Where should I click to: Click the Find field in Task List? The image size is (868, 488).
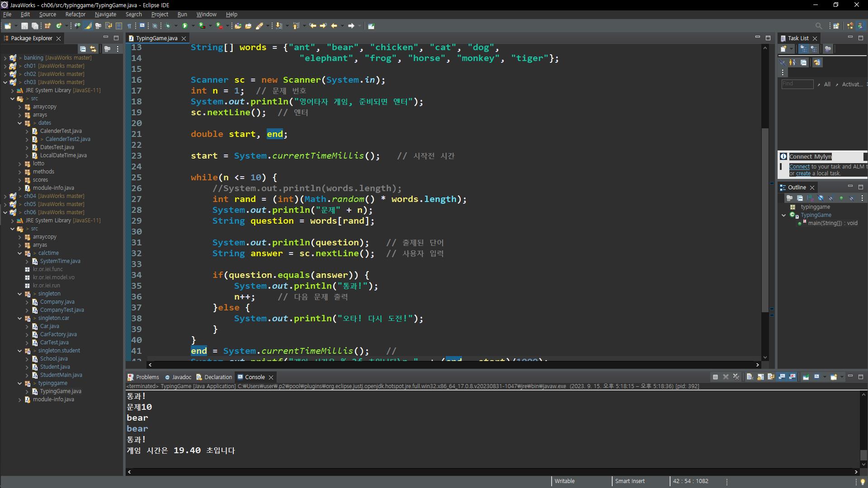click(x=797, y=84)
